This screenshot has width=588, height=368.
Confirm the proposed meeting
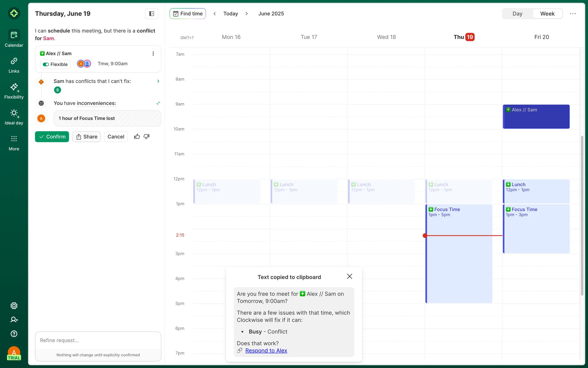(52, 137)
